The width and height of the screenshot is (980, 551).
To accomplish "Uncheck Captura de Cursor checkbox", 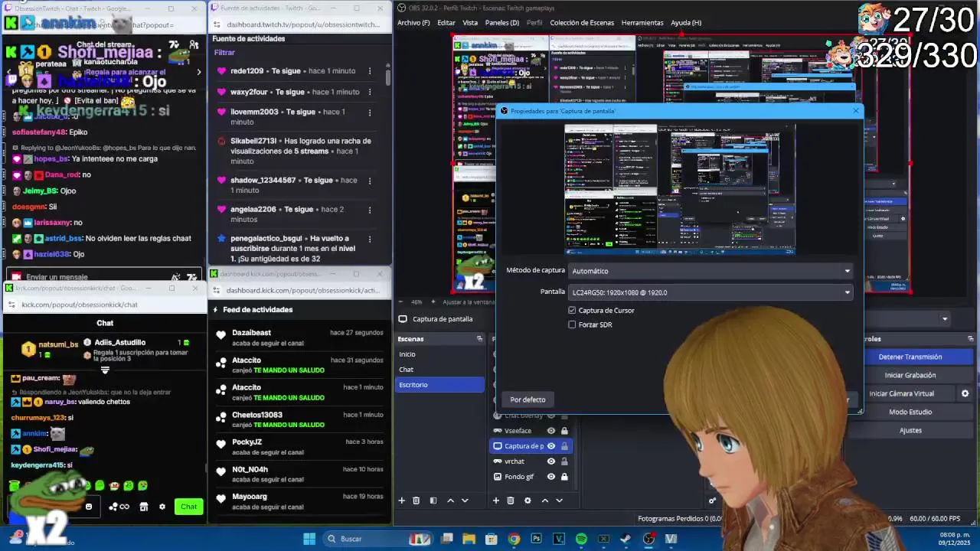I will (x=572, y=310).
